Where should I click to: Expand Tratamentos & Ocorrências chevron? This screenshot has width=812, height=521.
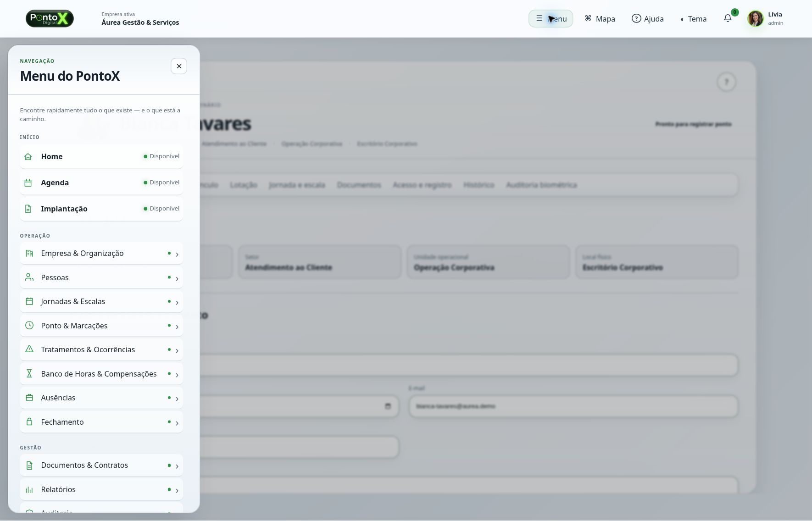tap(177, 351)
